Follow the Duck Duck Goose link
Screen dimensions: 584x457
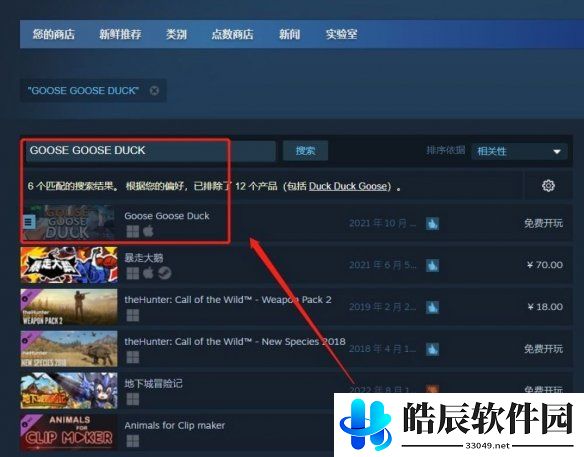tap(348, 186)
